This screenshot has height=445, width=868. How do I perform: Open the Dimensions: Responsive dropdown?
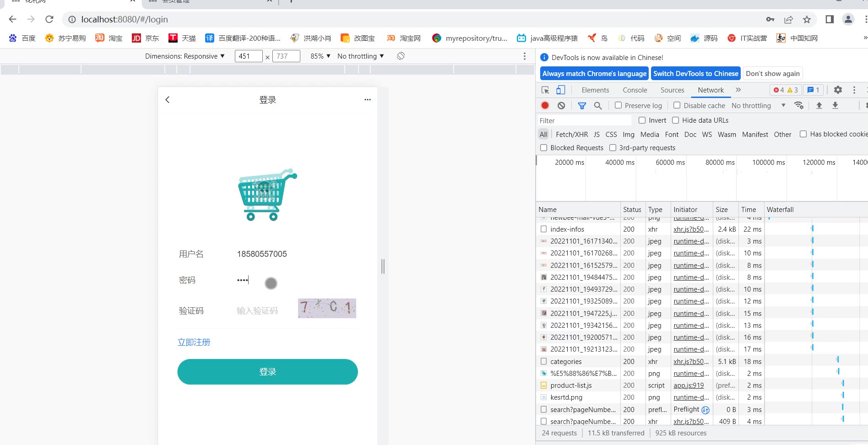185,56
